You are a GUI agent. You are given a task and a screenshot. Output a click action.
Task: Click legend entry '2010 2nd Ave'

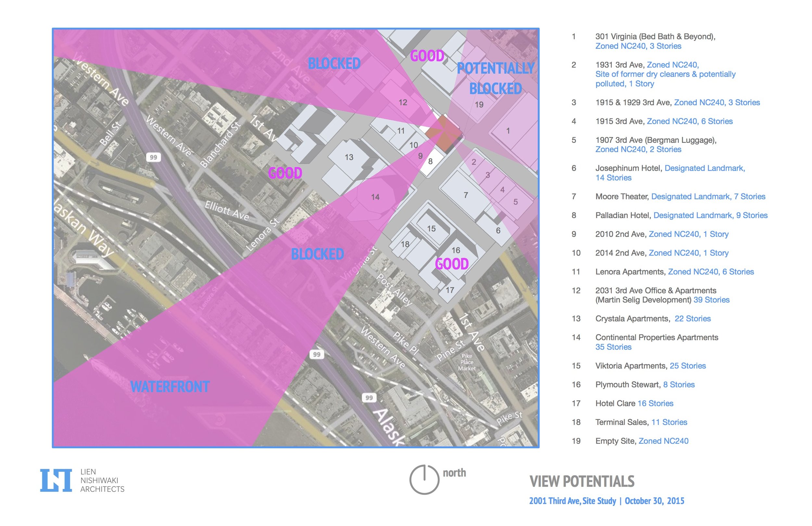point(621,234)
